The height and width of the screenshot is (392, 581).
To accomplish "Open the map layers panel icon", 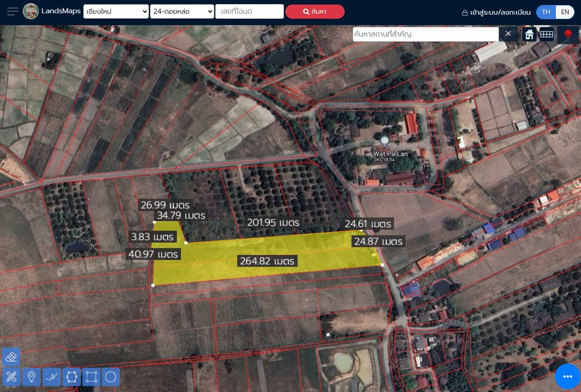I will [x=568, y=34].
